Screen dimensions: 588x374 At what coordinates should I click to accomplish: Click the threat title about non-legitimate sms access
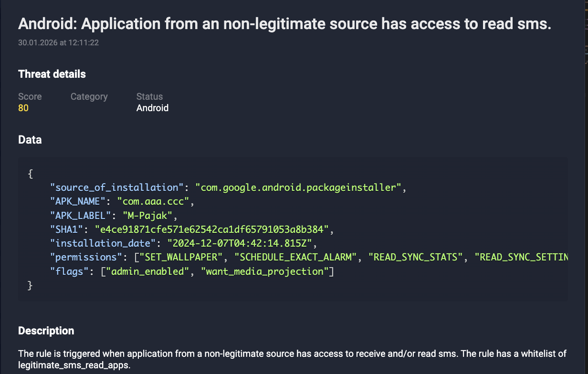[x=284, y=23]
